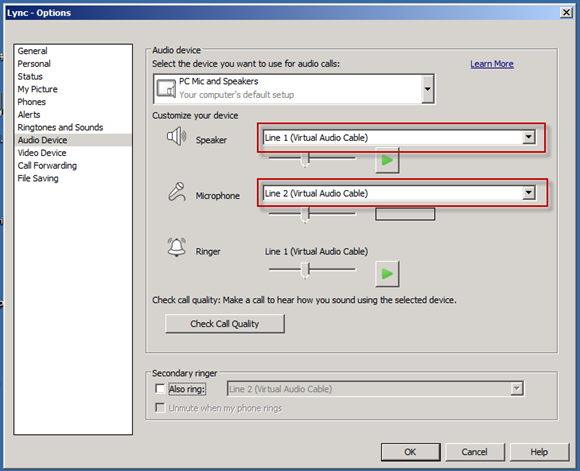Play the speaker test sound
The width and height of the screenshot is (580, 471).
pos(387,160)
